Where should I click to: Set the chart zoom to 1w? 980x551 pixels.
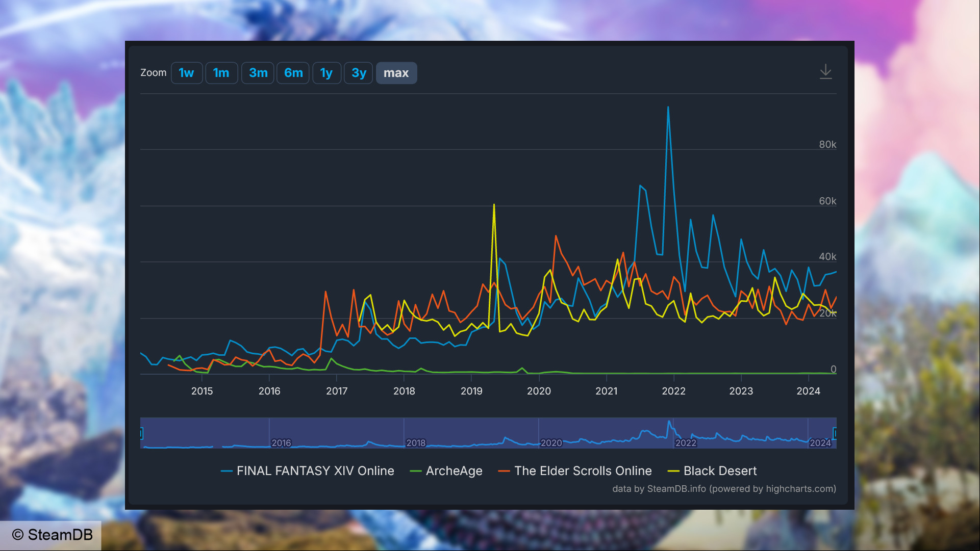(x=187, y=73)
